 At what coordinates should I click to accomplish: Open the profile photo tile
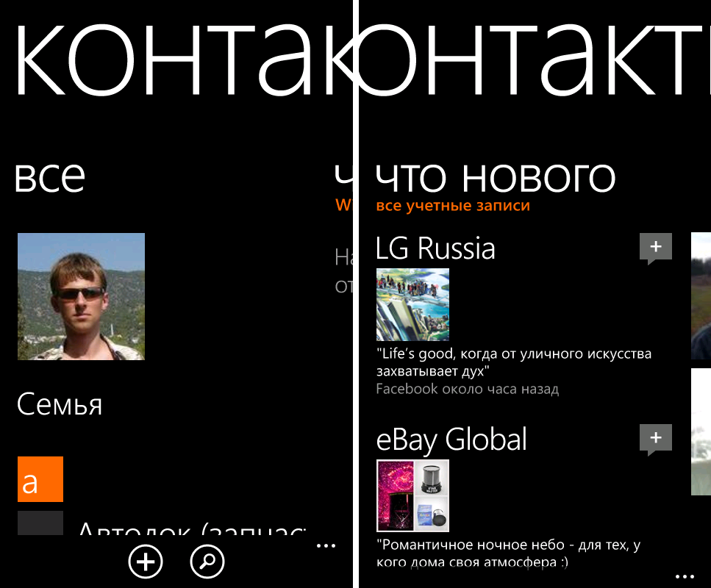click(x=81, y=296)
